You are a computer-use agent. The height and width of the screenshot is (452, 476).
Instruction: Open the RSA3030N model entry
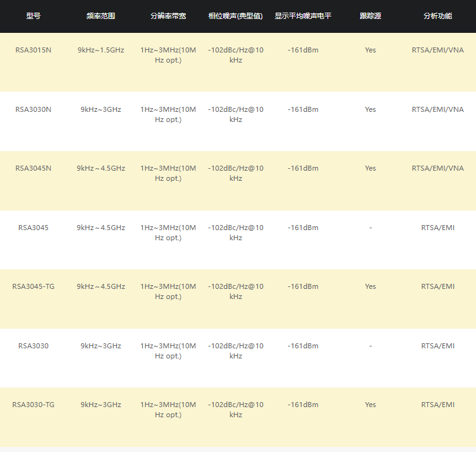pyautogui.click(x=34, y=109)
